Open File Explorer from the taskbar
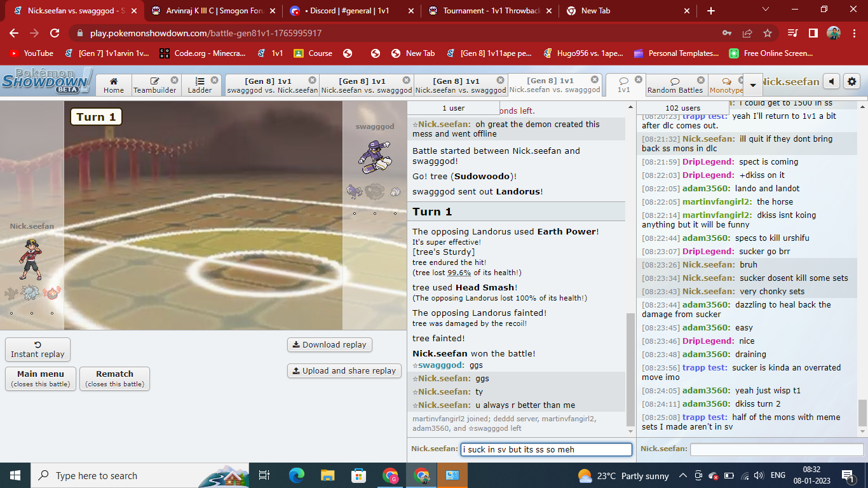 (327, 475)
